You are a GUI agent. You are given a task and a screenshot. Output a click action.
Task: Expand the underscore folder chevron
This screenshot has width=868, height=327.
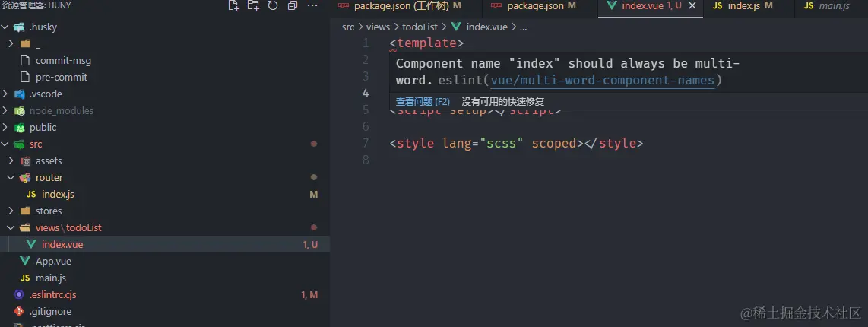11,44
